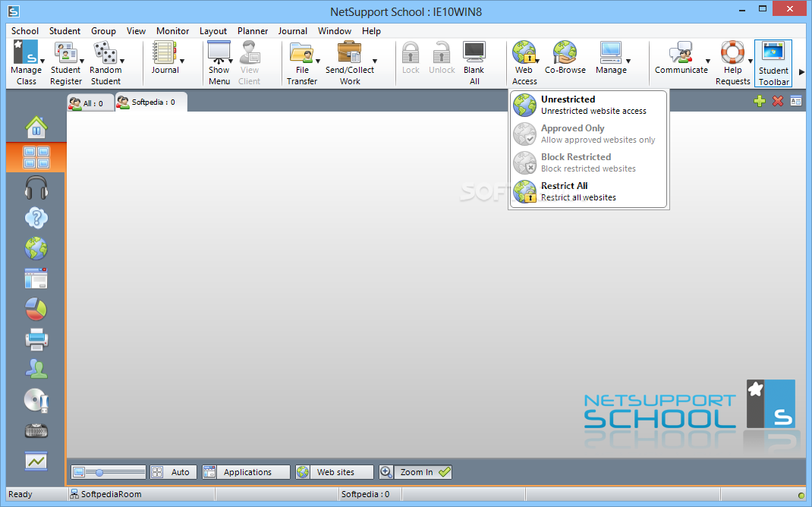
Task: Open the Layout menu
Action: pyautogui.click(x=212, y=31)
